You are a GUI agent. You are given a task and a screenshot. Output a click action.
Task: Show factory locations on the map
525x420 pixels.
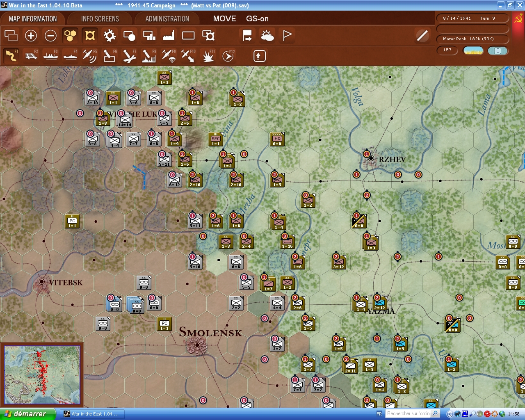click(169, 36)
